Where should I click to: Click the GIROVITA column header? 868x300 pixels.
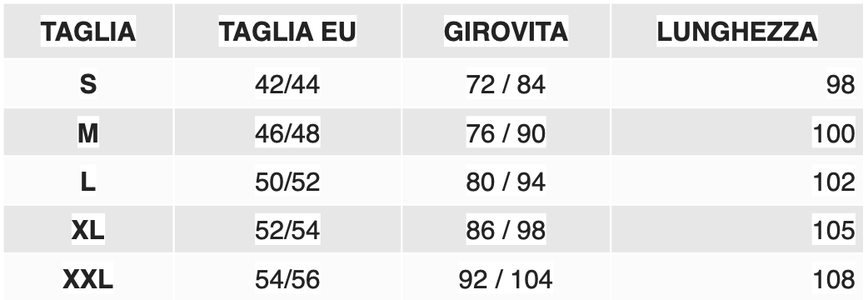point(506,32)
